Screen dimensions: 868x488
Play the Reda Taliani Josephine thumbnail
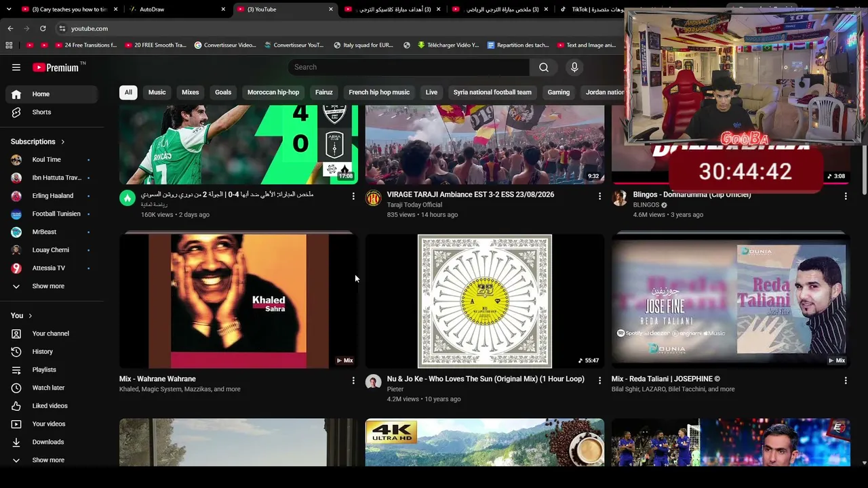pyautogui.click(x=731, y=301)
